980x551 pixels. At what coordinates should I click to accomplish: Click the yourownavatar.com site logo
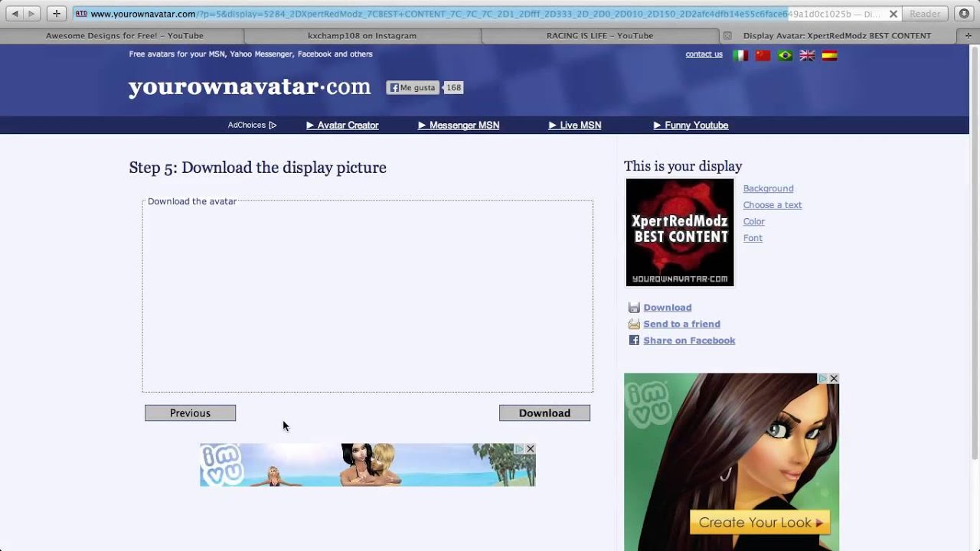tap(250, 86)
